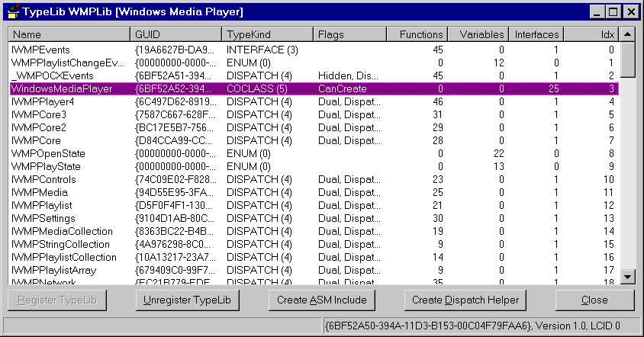The height and width of the screenshot is (337, 644).
Task: Click the vertical scrollbar thumb
Action: pyautogui.click(x=627, y=59)
